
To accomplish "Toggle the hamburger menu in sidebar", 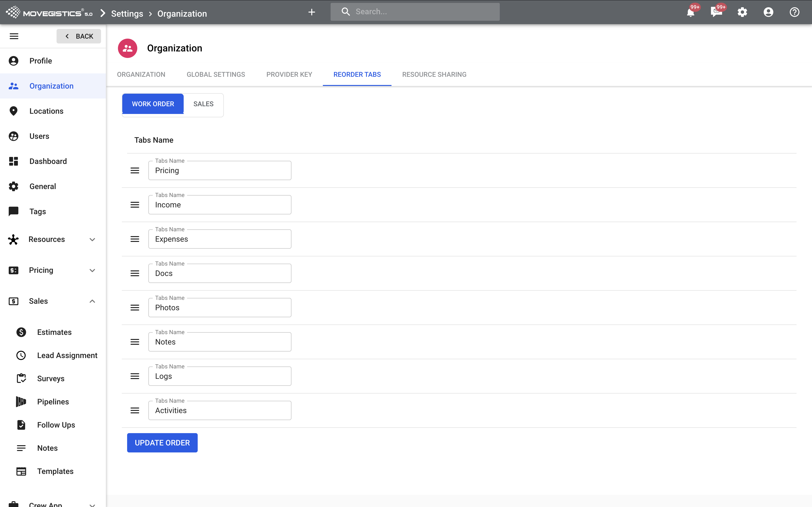I will (14, 36).
